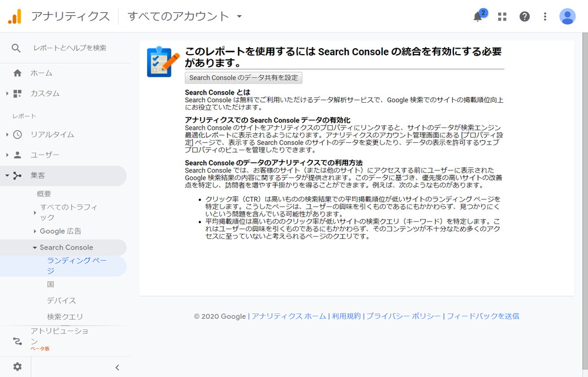Open the アナリティクス ホーム footer link
Image resolution: width=588 pixels, height=377 pixels.
(x=289, y=317)
